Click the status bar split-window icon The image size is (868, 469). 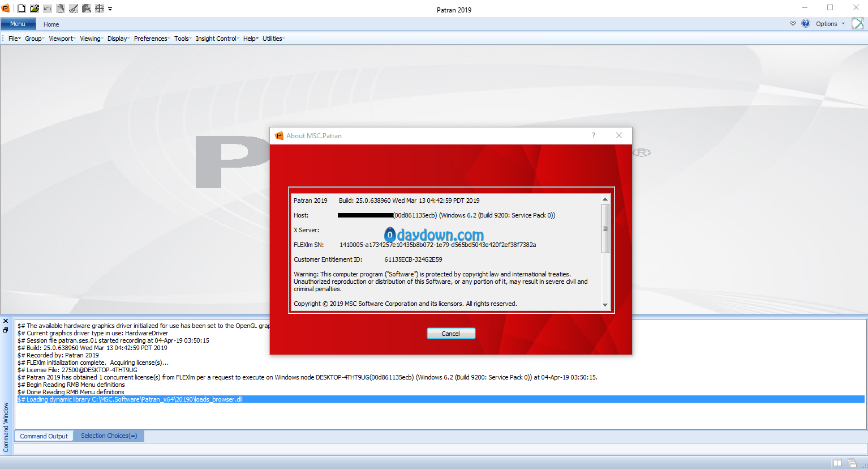pyautogui.click(x=837, y=463)
